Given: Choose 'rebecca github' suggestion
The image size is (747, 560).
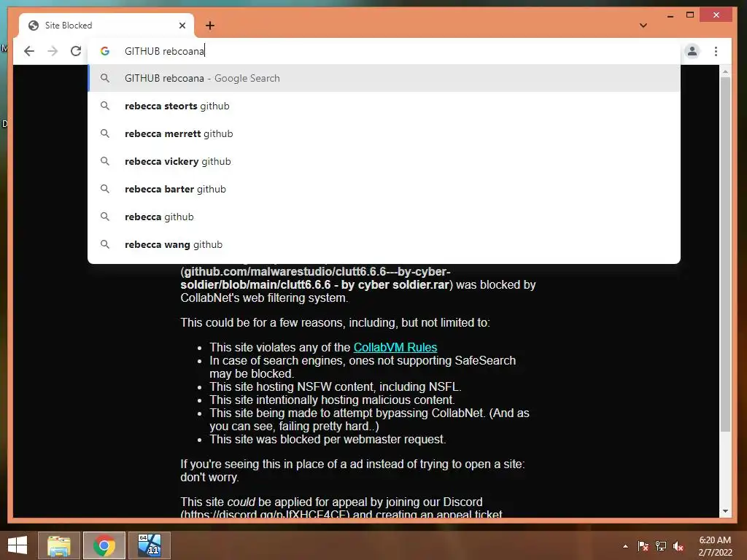Looking at the screenshot, I should 384,217.
